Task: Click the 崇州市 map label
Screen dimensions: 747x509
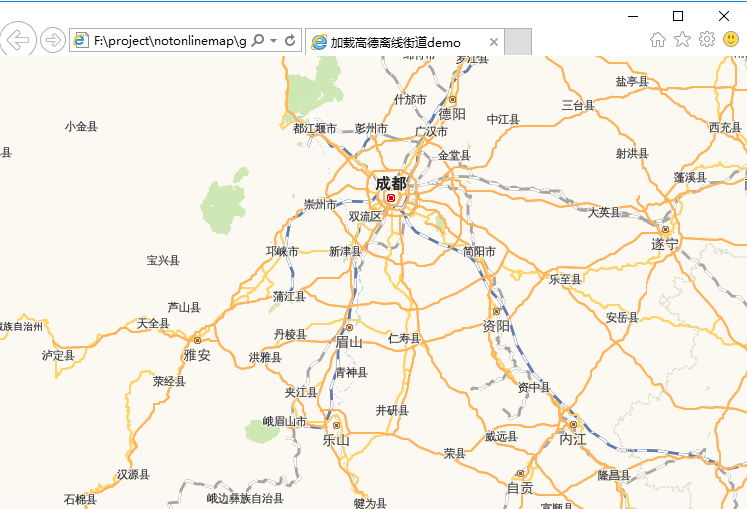Action: [x=320, y=205]
